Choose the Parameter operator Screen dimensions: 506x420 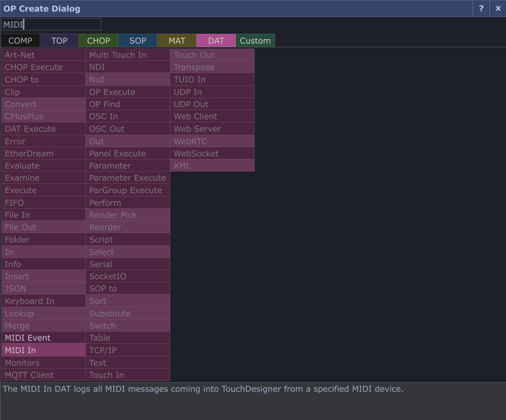point(128,166)
